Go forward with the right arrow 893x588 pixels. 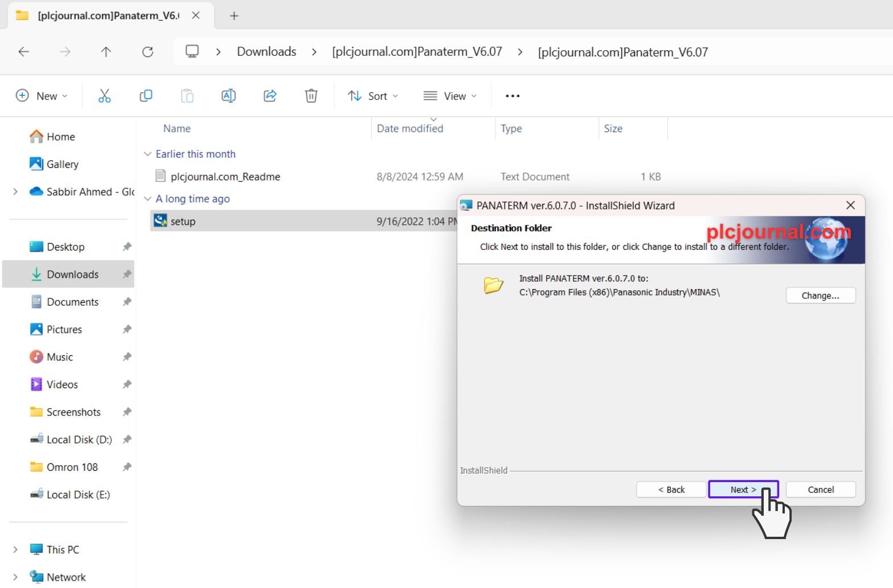[65, 52]
